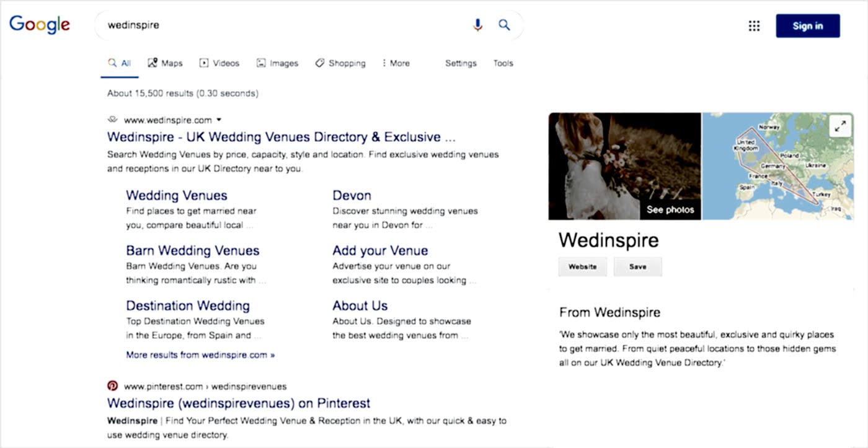The image size is (868, 448).
Task: Click the wedinspire.com site favicon
Action: [x=112, y=120]
